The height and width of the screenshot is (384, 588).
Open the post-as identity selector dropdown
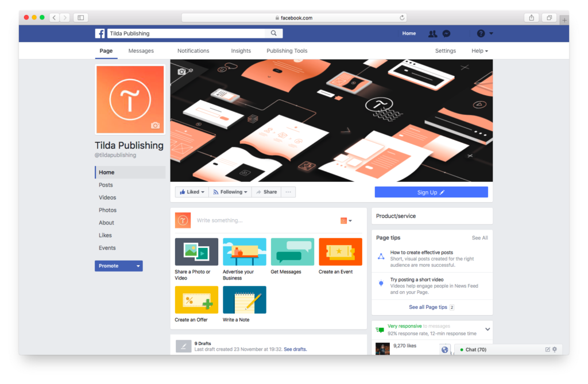coord(346,220)
